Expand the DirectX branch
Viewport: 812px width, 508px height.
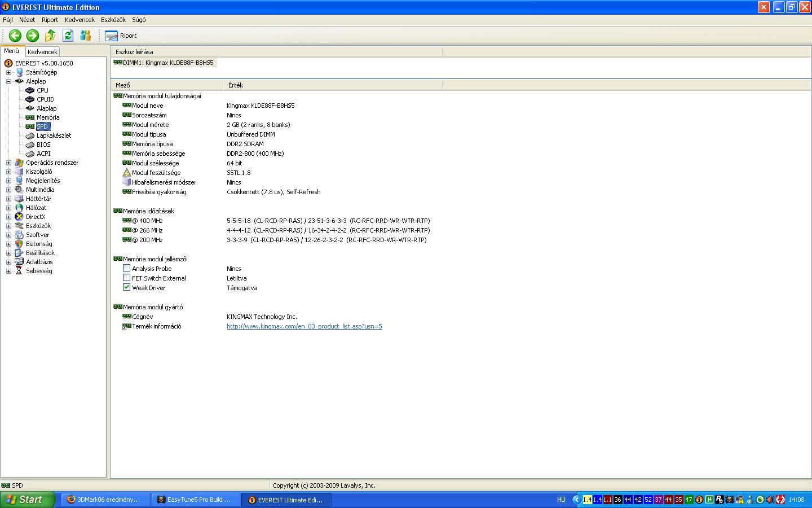pyautogui.click(x=8, y=217)
